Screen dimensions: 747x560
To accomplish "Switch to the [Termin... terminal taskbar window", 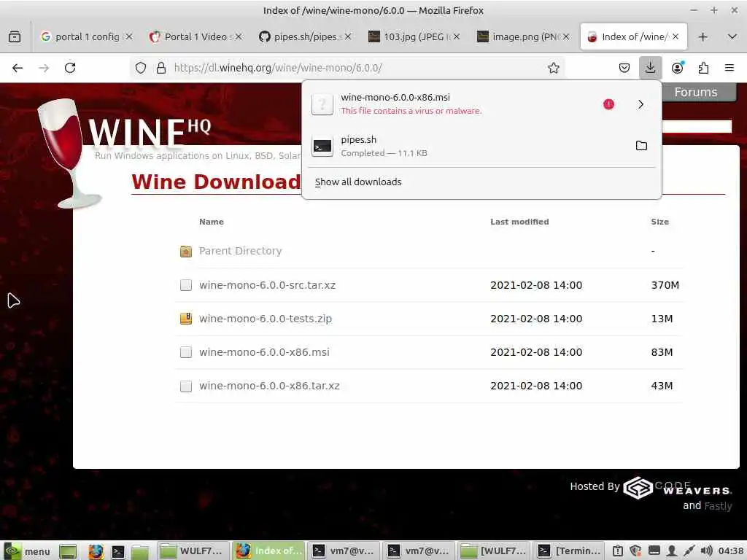I will pyautogui.click(x=568, y=551).
